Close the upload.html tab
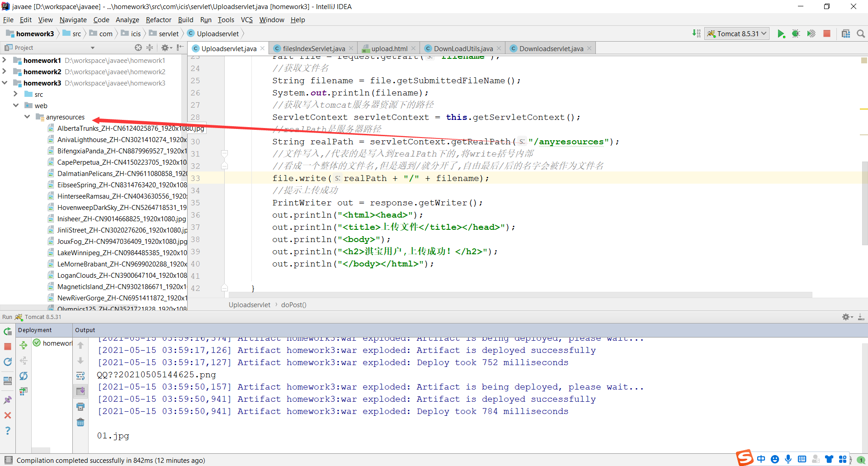This screenshot has width=868, height=466. tap(414, 48)
